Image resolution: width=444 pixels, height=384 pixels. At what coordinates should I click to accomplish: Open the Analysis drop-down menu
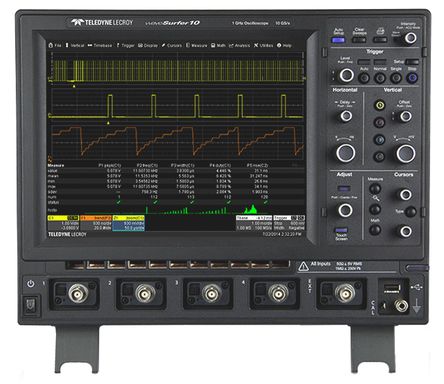pyautogui.click(x=239, y=45)
